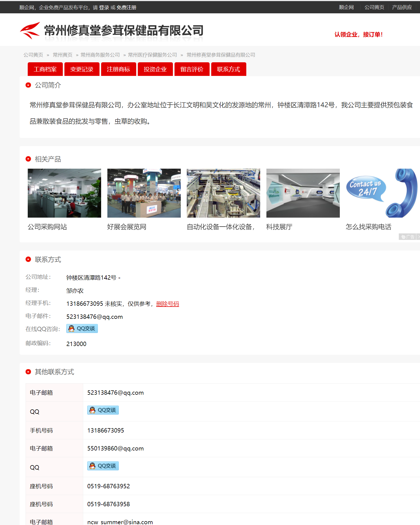Click the 广告 ad marker icon

pyautogui.click(x=407, y=237)
